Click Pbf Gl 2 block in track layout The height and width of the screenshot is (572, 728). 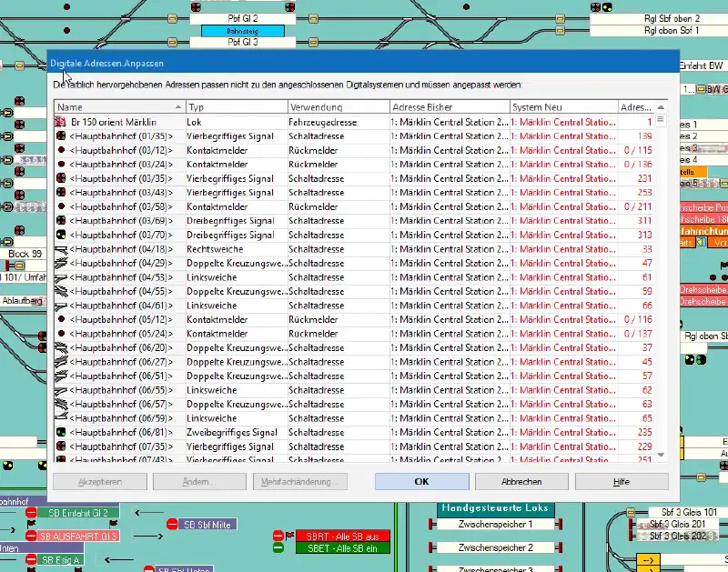[x=243, y=18]
